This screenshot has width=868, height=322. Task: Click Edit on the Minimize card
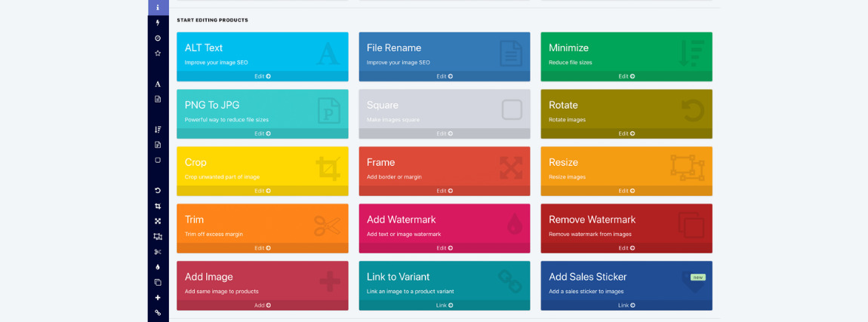click(626, 76)
